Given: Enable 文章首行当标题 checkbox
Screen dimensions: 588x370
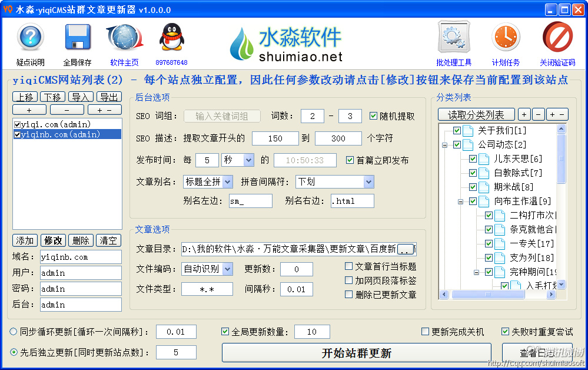Looking at the screenshot, I should coord(349,266).
